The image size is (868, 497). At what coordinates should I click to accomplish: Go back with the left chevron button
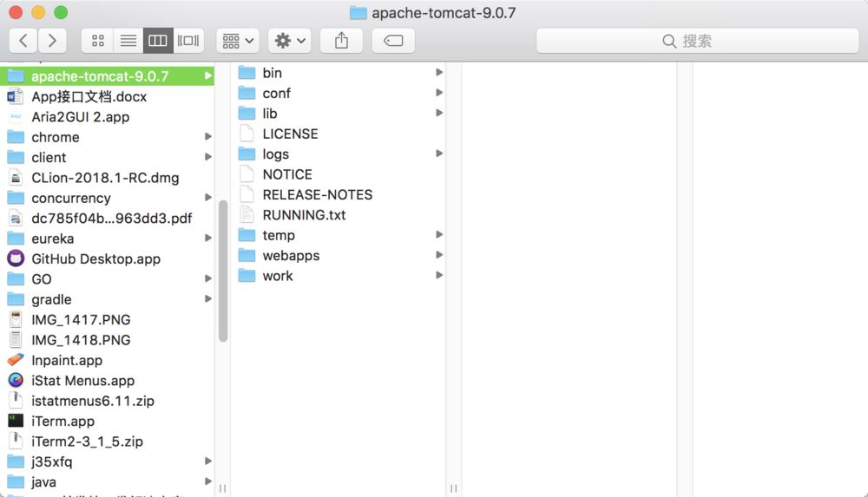[x=23, y=41]
